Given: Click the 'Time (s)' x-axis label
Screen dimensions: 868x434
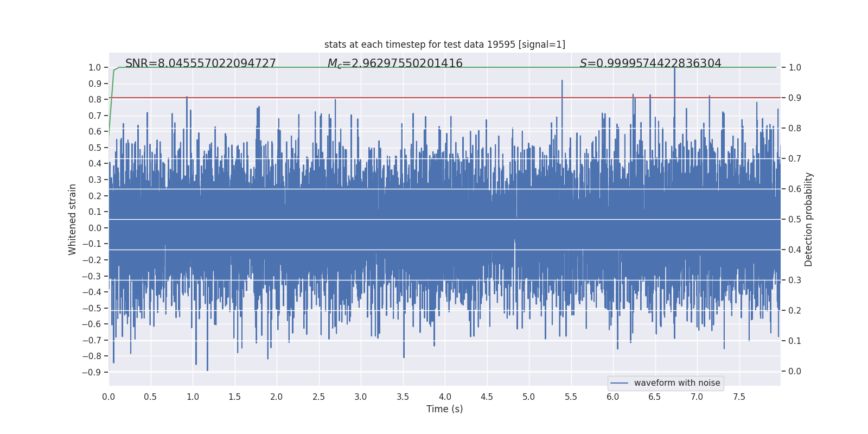Looking at the screenshot, I should pyautogui.click(x=445, y=409).
